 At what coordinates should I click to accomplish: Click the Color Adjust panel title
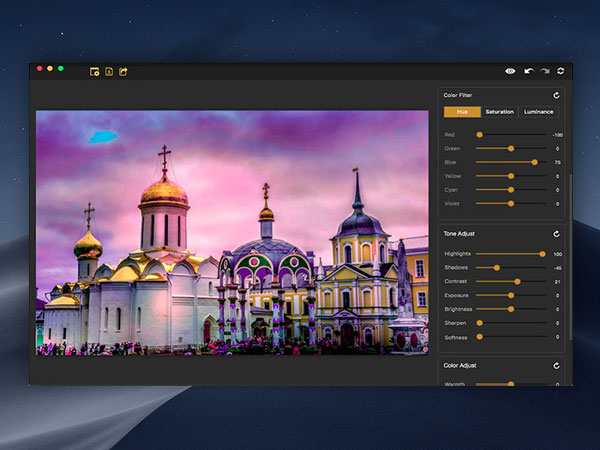(x=460, y=365)
